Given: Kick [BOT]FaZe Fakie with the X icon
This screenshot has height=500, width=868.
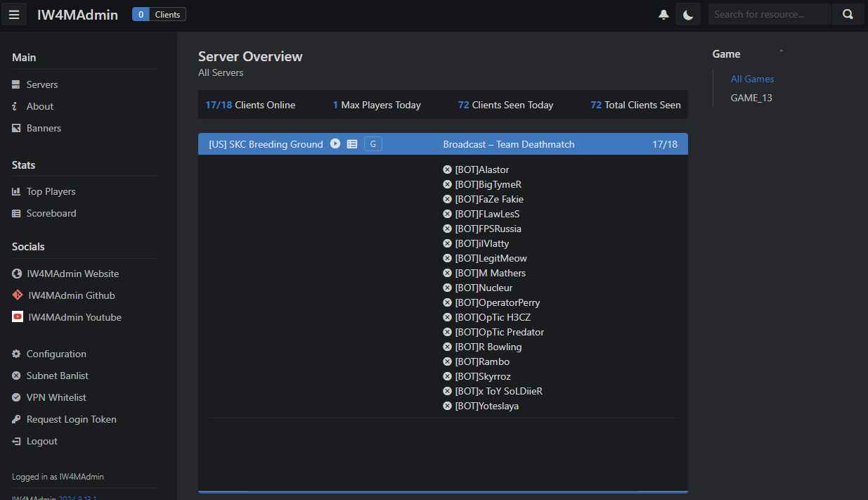Looking at the screenshot, I should coord(447,199).
